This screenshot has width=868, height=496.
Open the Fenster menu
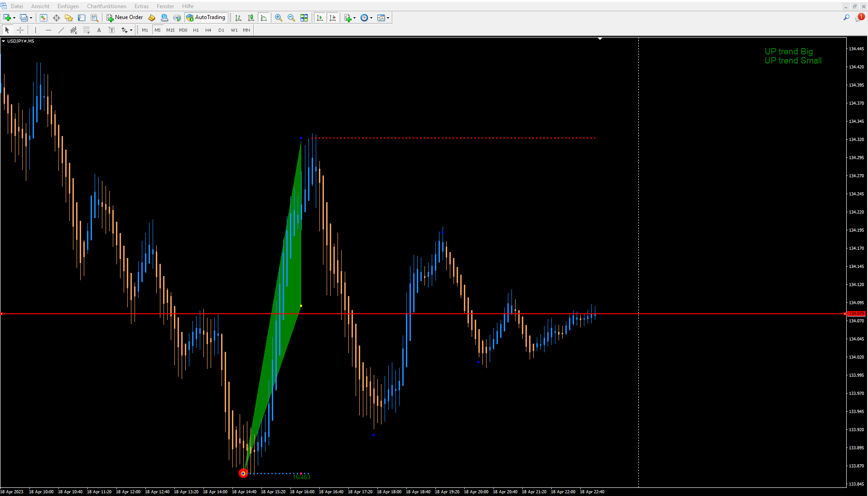(x=165, y=6)
